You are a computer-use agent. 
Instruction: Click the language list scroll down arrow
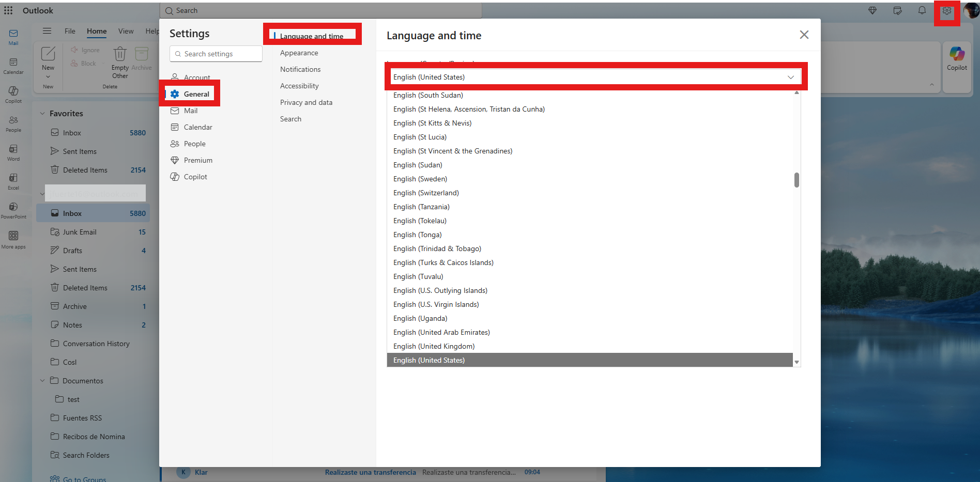[x=797, y=362]
